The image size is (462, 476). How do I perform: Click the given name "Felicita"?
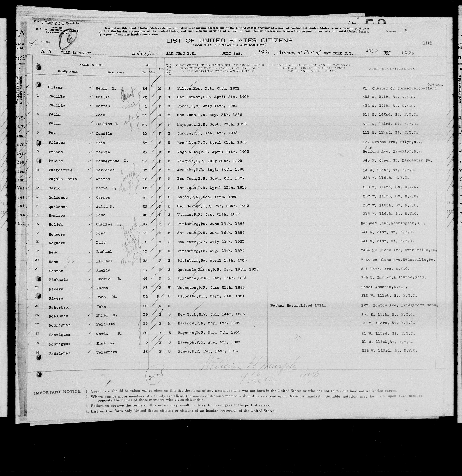(x=105, y=324)
